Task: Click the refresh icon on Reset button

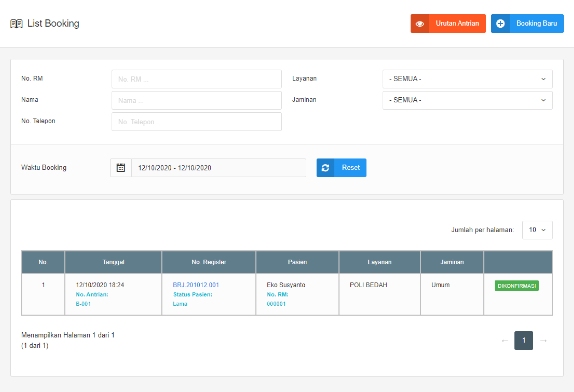Action: [325, 168]
